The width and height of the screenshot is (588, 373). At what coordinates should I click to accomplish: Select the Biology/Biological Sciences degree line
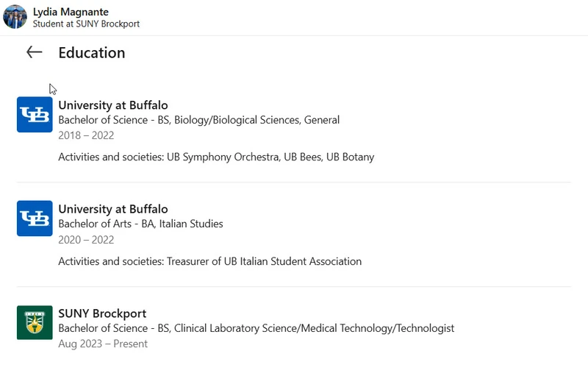point(199,120)
